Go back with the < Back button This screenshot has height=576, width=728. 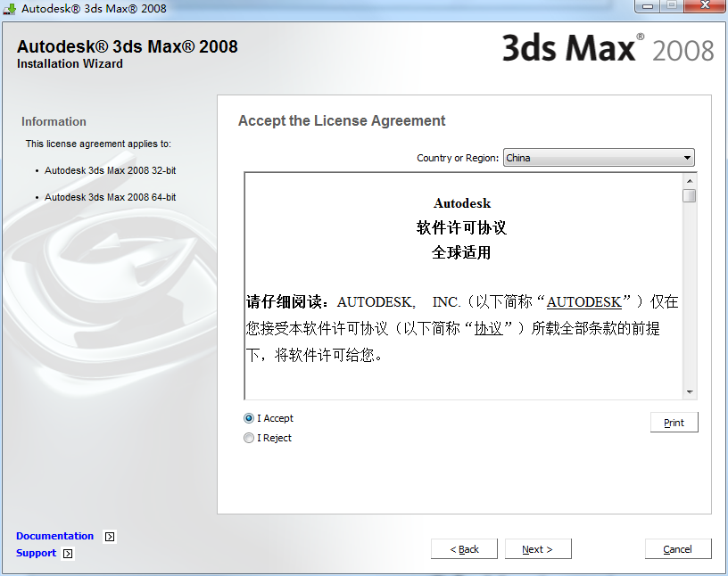pos(464,549)
